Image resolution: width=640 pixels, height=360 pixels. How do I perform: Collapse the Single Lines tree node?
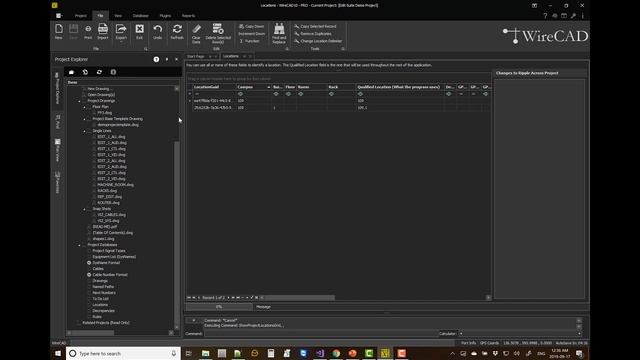84,131
